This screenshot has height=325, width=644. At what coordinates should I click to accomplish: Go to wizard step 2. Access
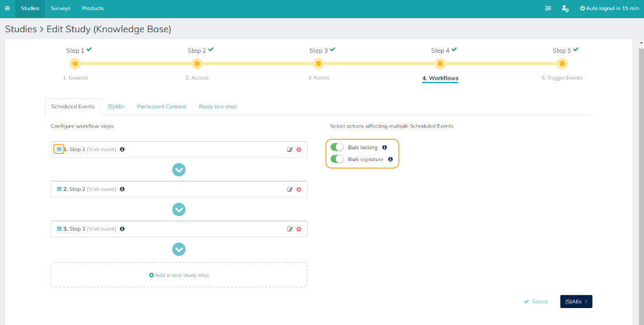click(x=197, y=78)
